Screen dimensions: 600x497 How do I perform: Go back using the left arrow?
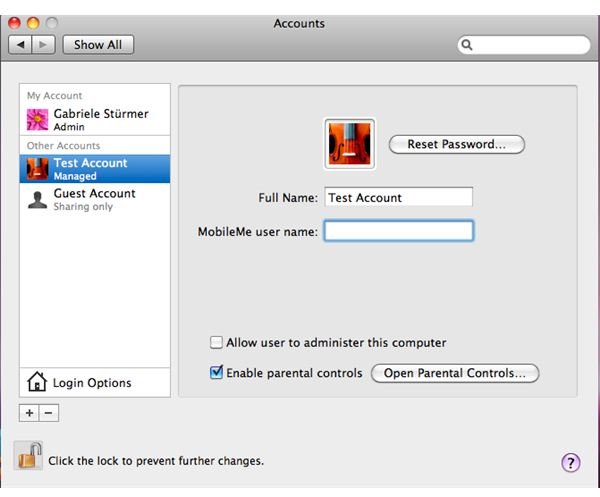(x=20, y=45)
